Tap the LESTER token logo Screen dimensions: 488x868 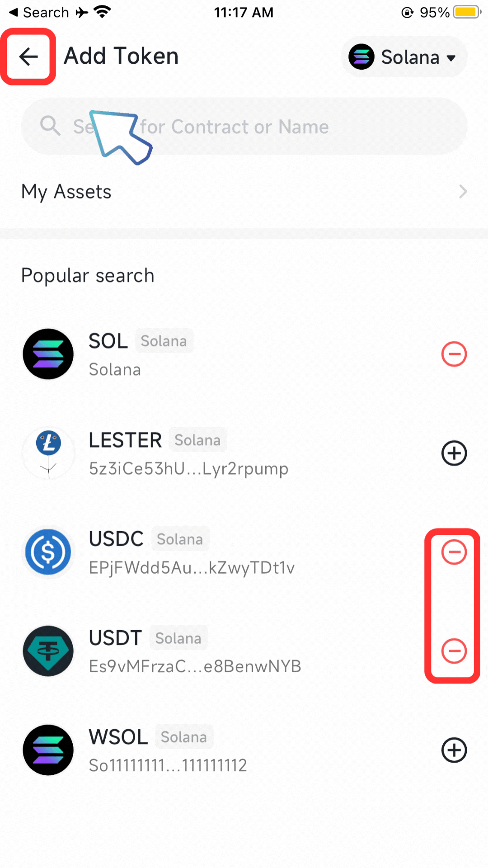48,453
